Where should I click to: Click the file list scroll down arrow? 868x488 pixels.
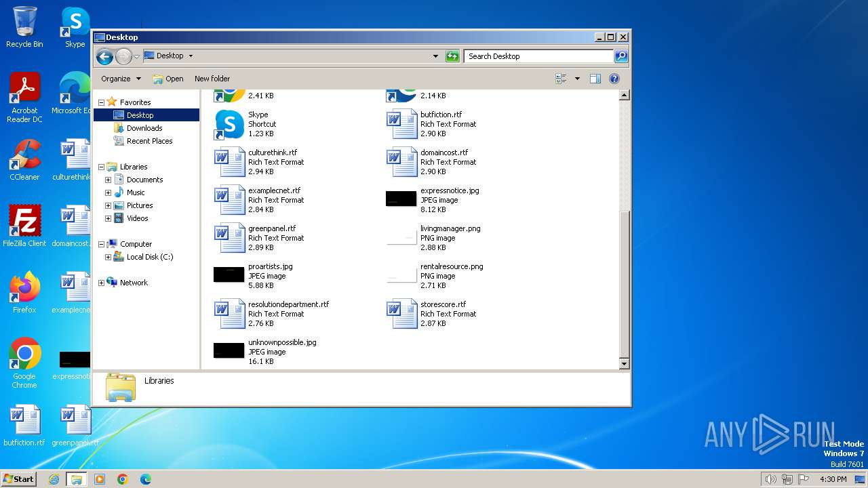(x=625, y=364)
